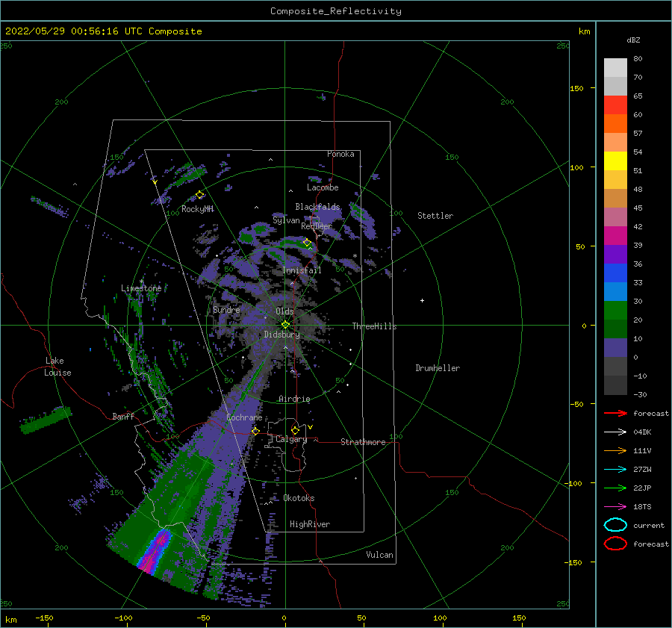
Task: Click the 80 value on dBZ scale
Action: click(x=638, y=58)
